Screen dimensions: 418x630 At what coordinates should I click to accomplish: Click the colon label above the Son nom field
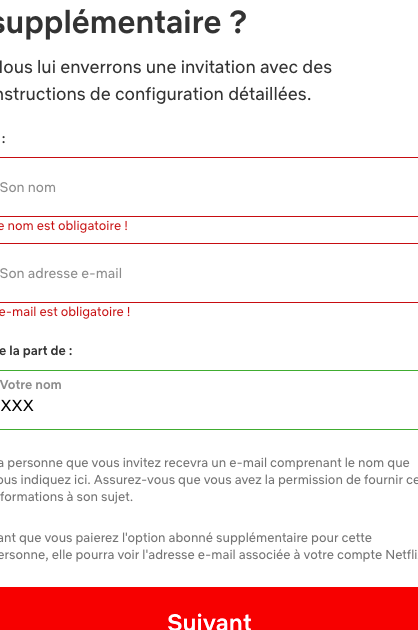[3, 139]
